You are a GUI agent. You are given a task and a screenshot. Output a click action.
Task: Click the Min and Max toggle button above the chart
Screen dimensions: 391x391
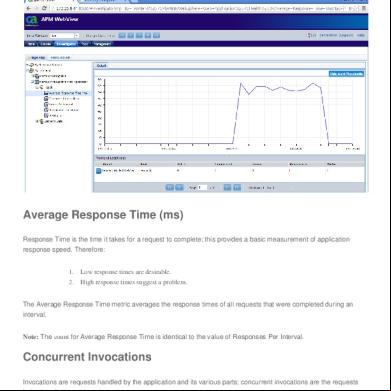tap(346, 74)
